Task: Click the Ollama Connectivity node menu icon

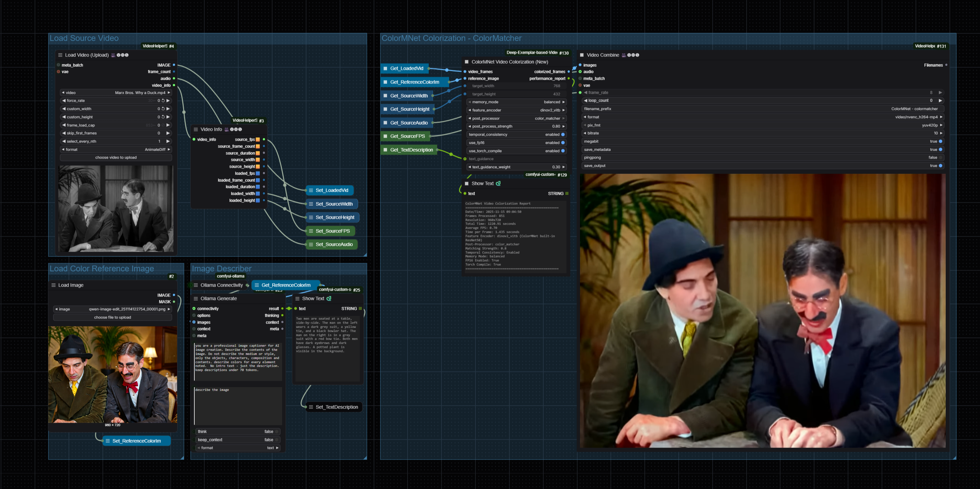Action: [196, 285]
